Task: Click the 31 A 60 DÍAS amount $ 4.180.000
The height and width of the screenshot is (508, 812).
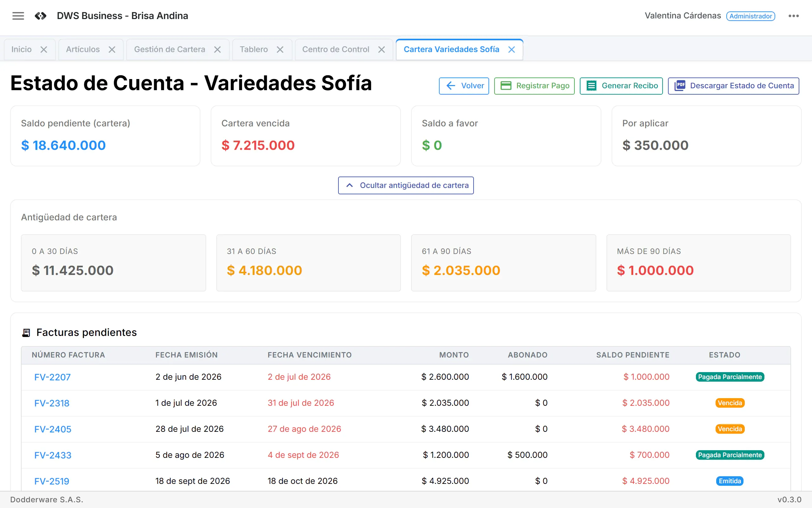Action: tap(265, 270)
